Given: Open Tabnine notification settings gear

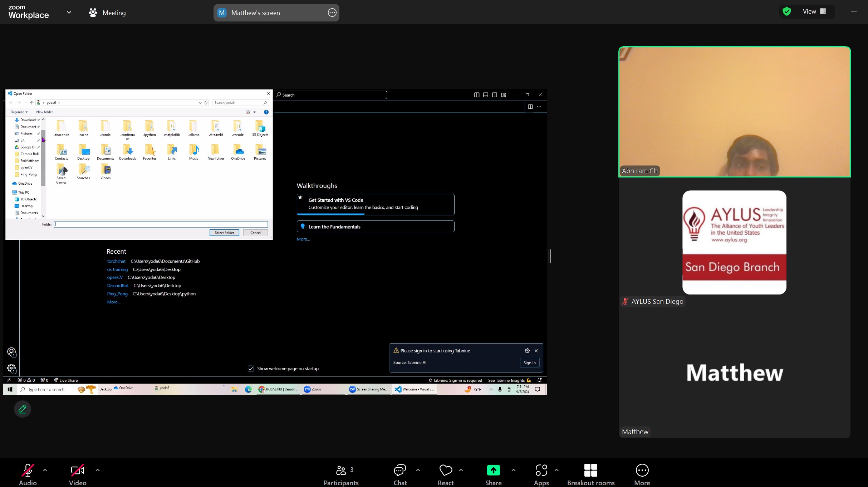Looking at the screenshot, I should coord(527,351).
